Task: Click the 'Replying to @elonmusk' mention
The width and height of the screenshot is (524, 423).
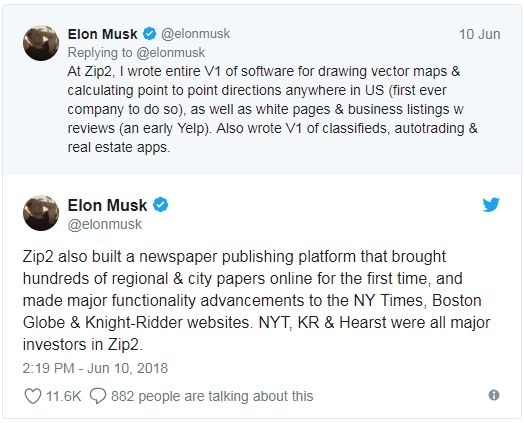Action: pyautogui.click(x=136, y=52)
